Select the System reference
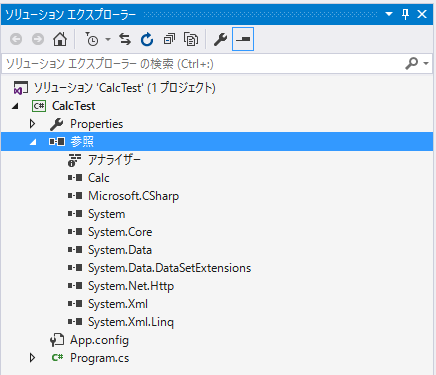The width and height of the screenshot is (436, 375). pyautogui.click(x=107, y=214)
